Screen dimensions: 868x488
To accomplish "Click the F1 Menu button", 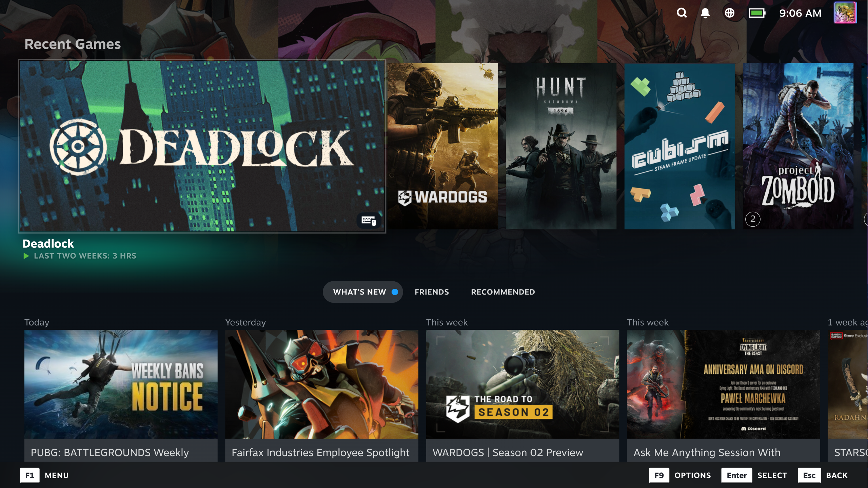I will (44, 475).
